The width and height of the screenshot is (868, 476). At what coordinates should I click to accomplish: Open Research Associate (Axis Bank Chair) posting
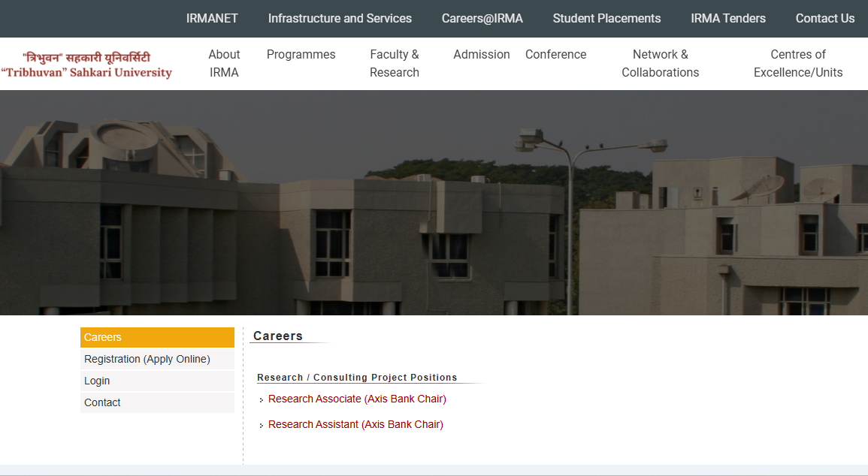tap(357, 399)
